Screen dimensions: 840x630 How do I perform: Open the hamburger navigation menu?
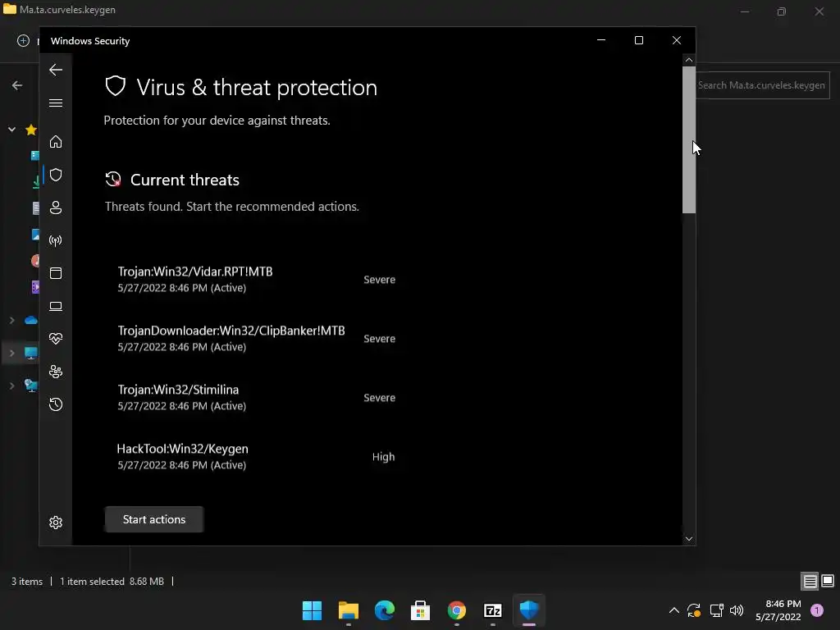56,103
